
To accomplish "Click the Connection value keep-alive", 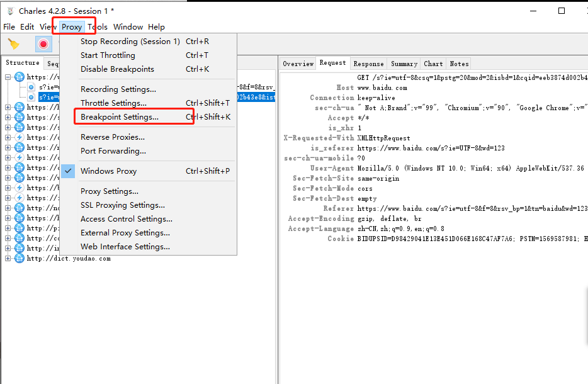I will tap(376, 98).
